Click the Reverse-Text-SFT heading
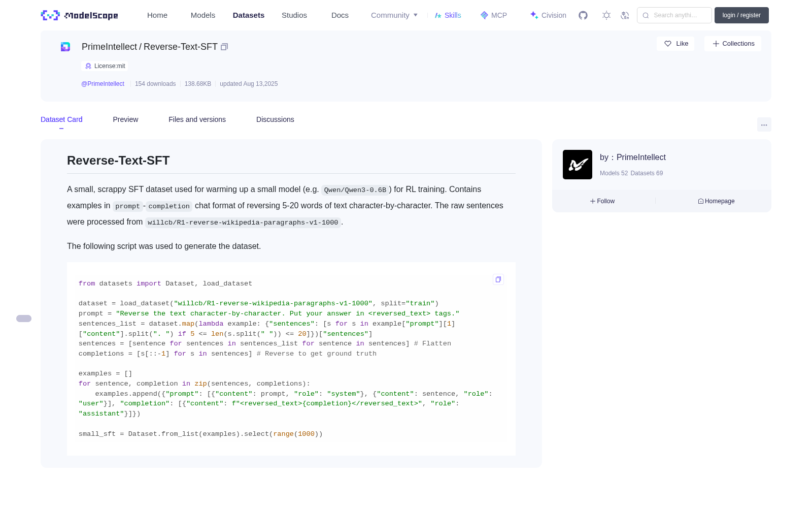This screenshot has height=508, width=812. tap(118, 161)
